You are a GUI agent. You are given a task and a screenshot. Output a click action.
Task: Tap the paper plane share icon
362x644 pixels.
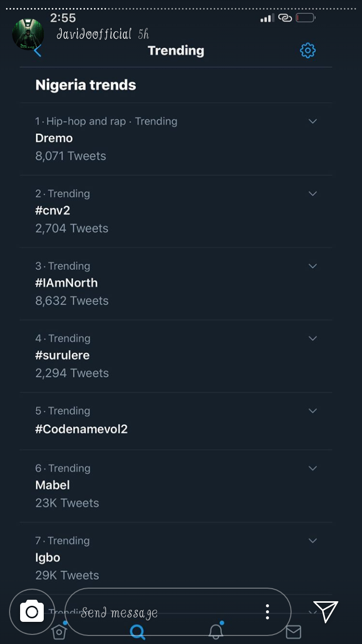[x=325, y=611]
